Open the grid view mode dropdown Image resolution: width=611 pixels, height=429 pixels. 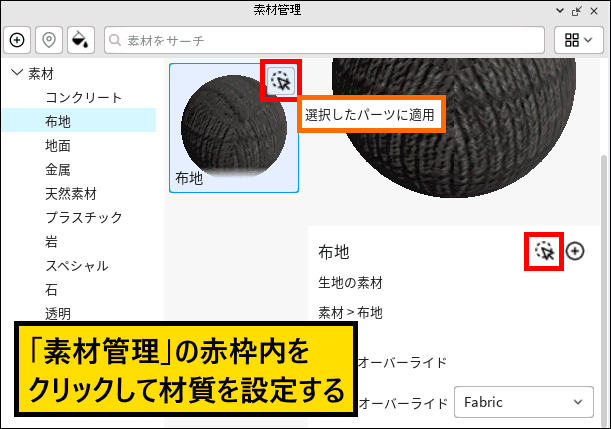click(578, 40)
